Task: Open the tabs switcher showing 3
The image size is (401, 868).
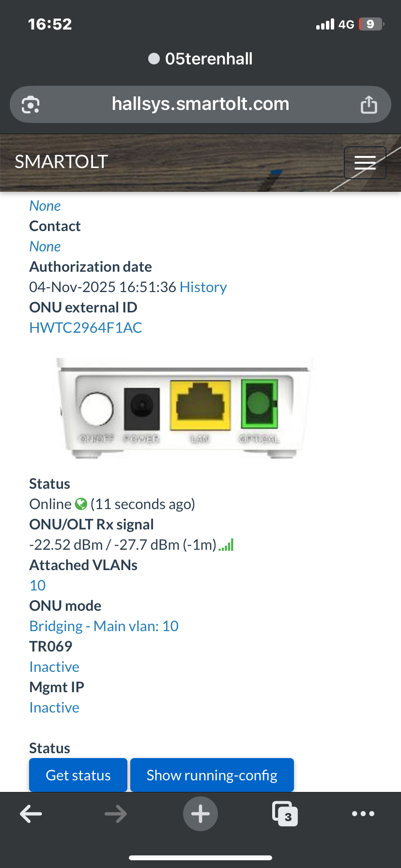Action: [285, 814]
